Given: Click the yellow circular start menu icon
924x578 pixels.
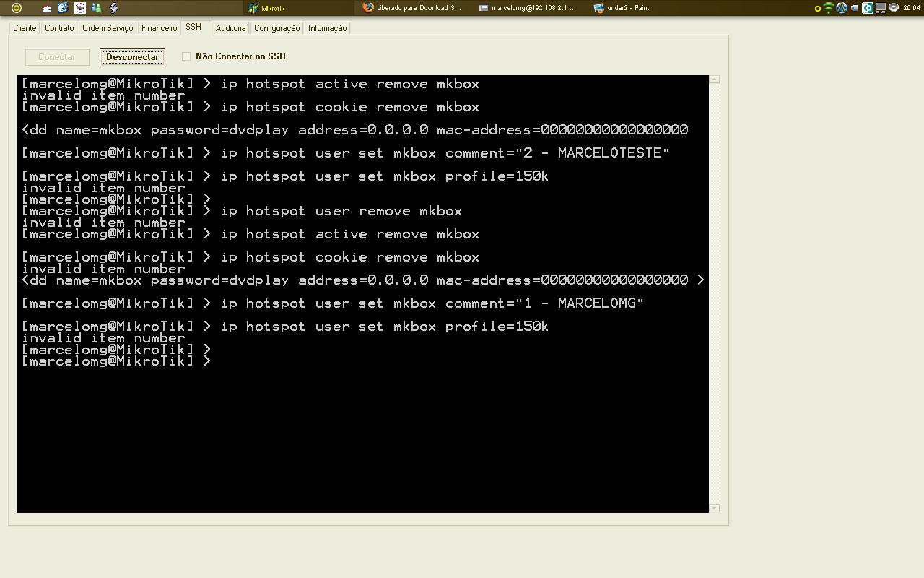Looking at the screenshot, I should pos(17,8).
